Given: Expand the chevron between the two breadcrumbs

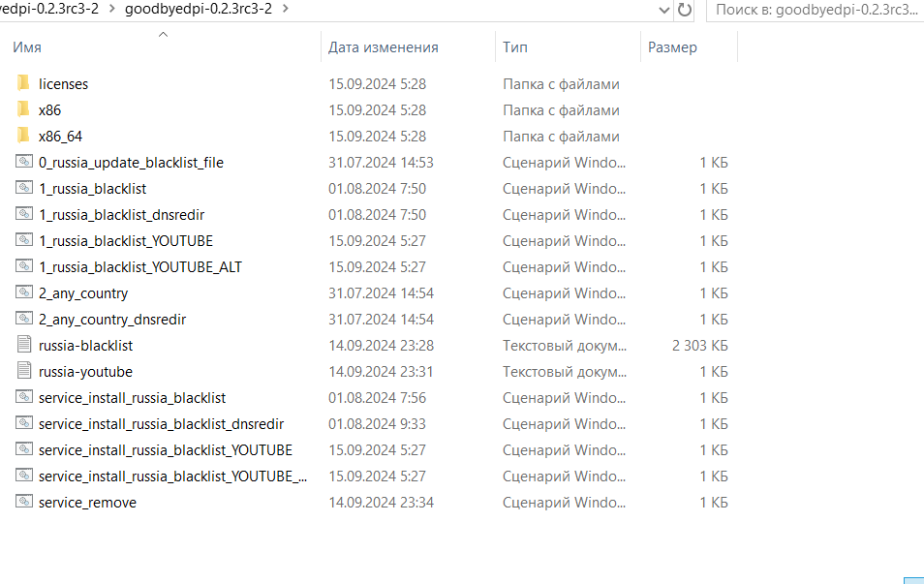Looking at the screenshot, I should pos(112,9).
